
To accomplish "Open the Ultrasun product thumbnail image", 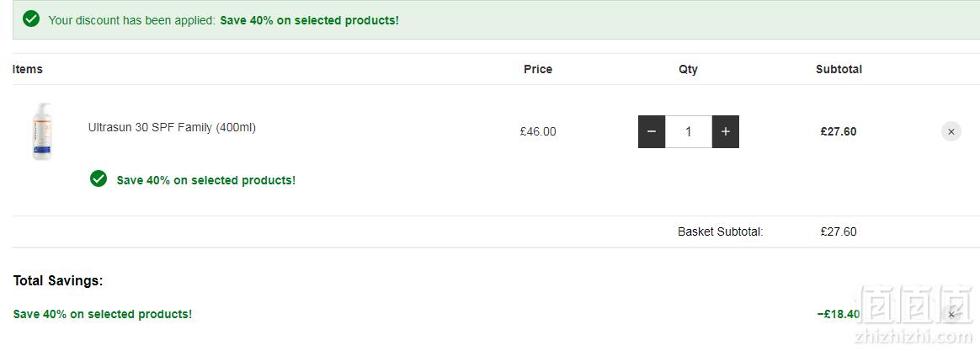I will pos(42,132).
